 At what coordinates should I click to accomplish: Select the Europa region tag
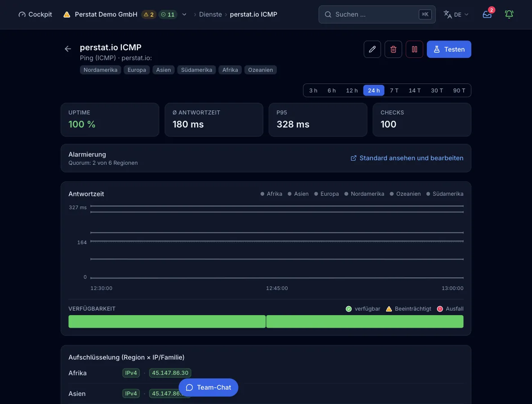click(x=137, y=70)
